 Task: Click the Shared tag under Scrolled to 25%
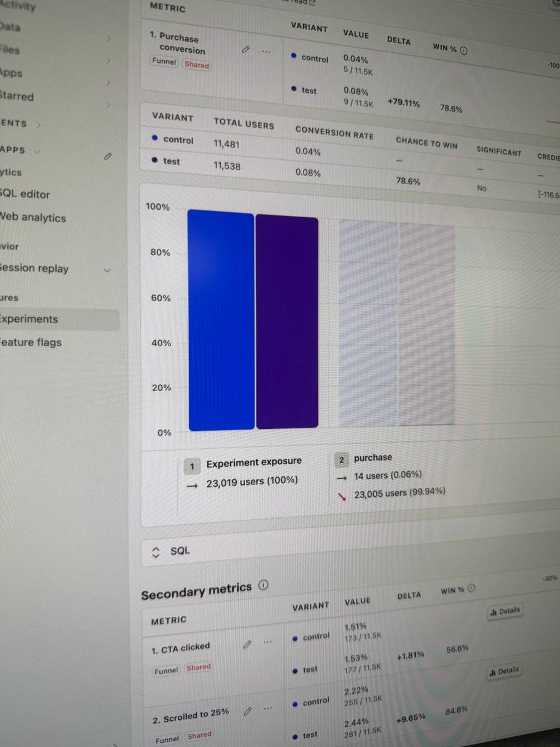[200, 735]
